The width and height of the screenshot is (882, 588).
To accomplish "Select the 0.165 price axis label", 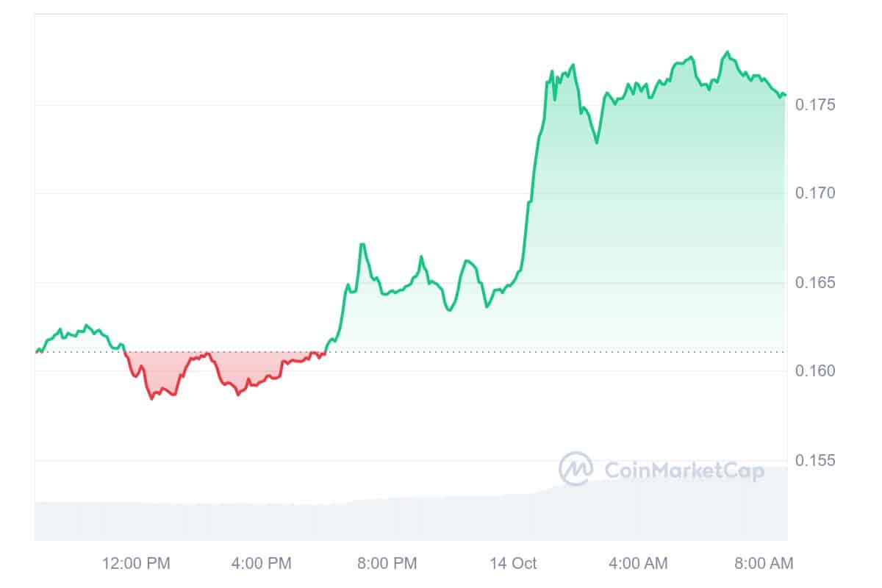I will [x=816, y=283].
